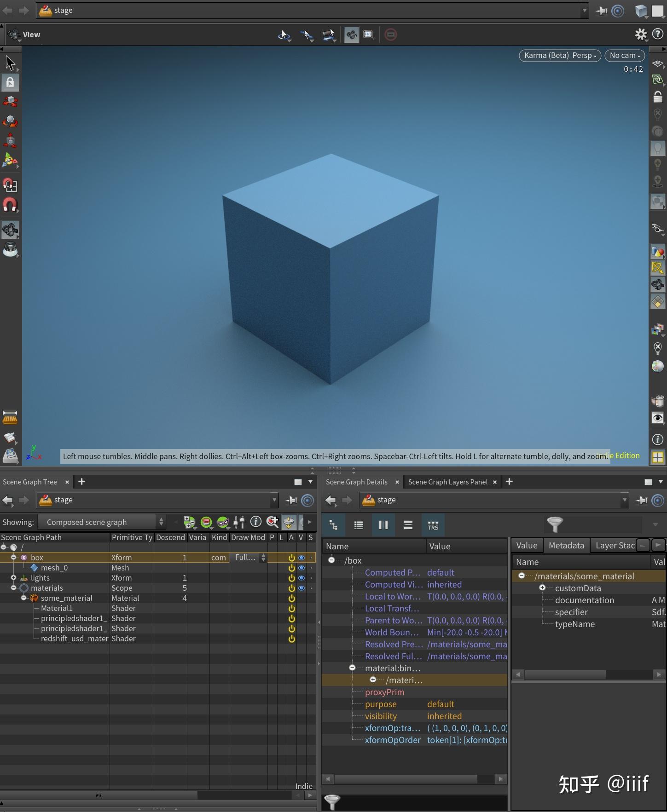Toggle the highlighted light bulb lighting mode
Viewport: 667px width, 812px height.
[x=658, y=148]
